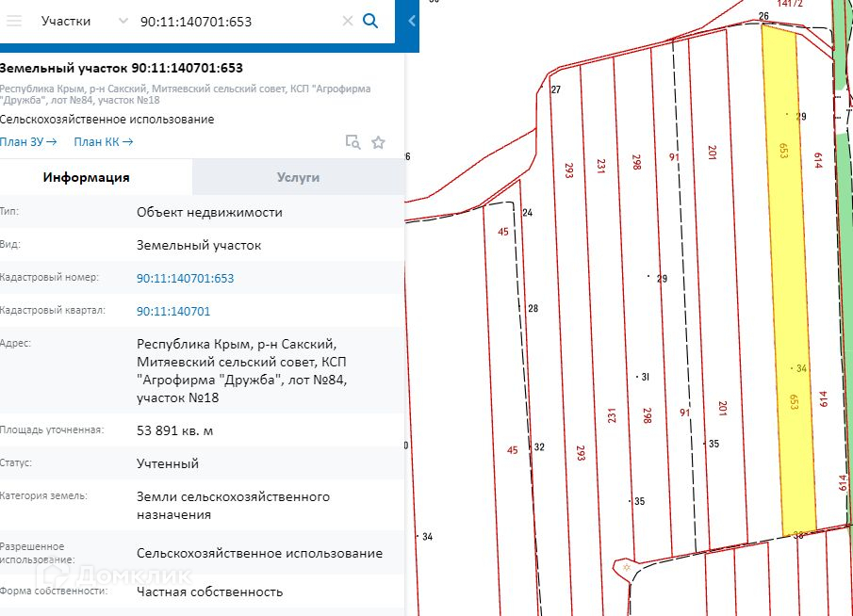Click the Вид value 'Земельный участок'
Viewport: 853px width, 616px height.
[199, 245]
